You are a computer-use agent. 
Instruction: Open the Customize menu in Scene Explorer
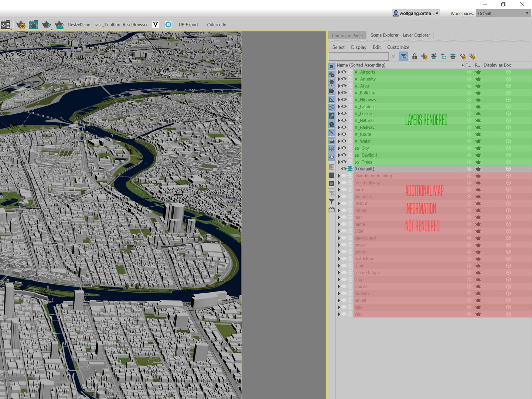[x=398, y=47]
